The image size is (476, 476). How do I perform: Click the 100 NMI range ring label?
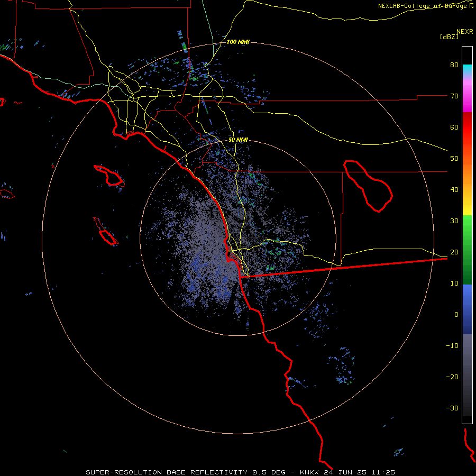click(238, 42)
